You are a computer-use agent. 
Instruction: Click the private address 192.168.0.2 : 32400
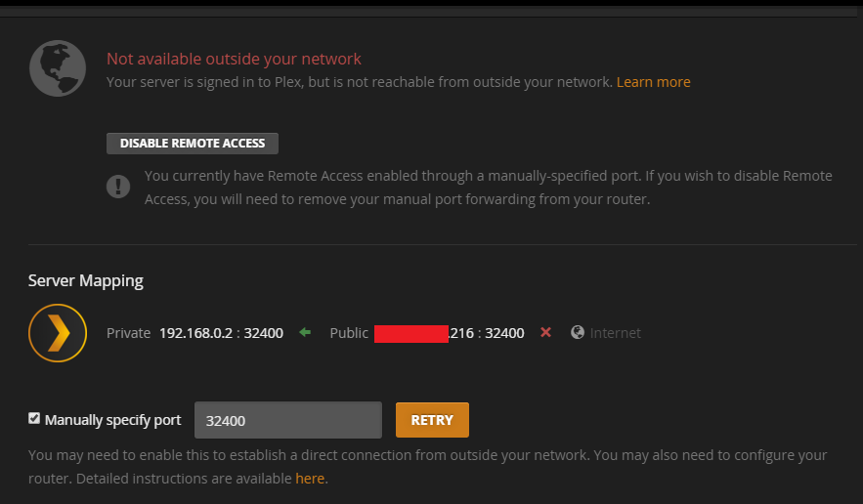(221, 333)
